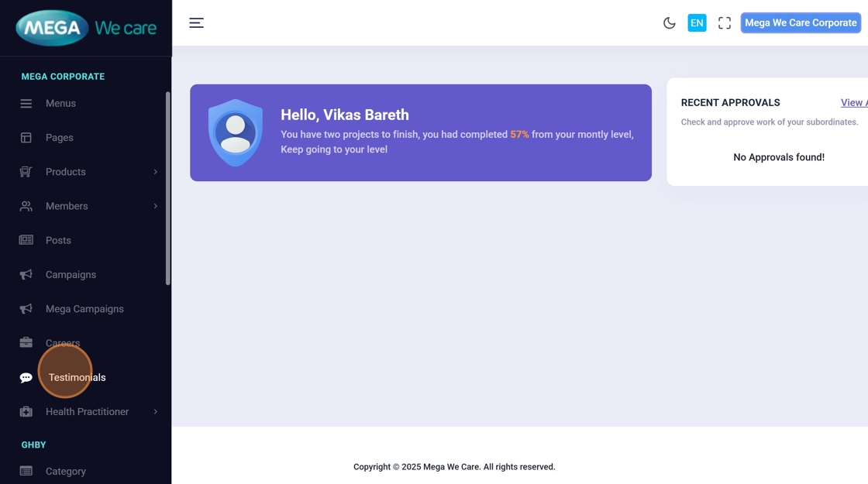Click the Mega We Care logo
The height and width of the screenshot is (484, 868).
[x=86, y=28]
